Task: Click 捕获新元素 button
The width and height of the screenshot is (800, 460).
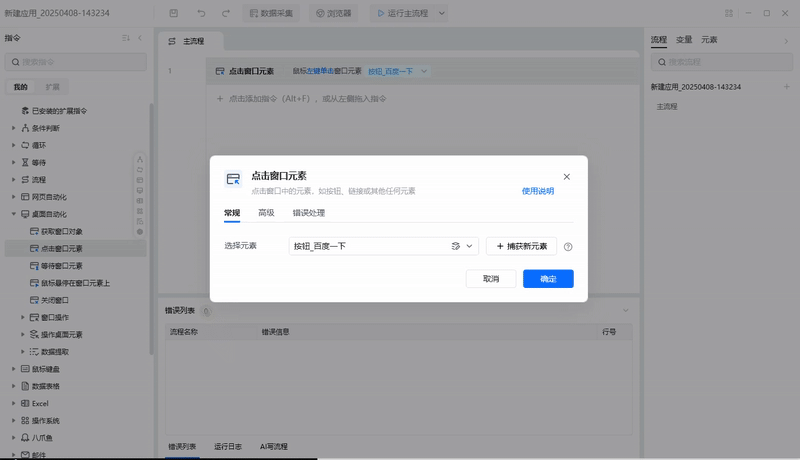Action: [521, 246]
